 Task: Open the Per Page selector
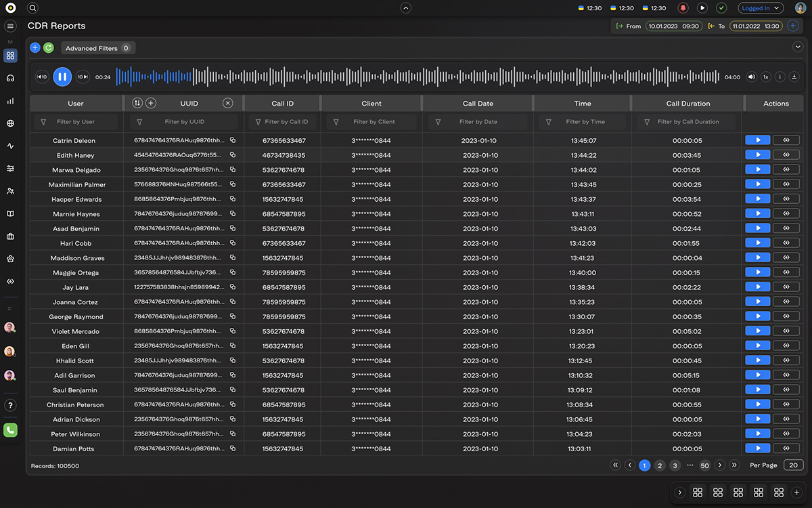point(793,465)
